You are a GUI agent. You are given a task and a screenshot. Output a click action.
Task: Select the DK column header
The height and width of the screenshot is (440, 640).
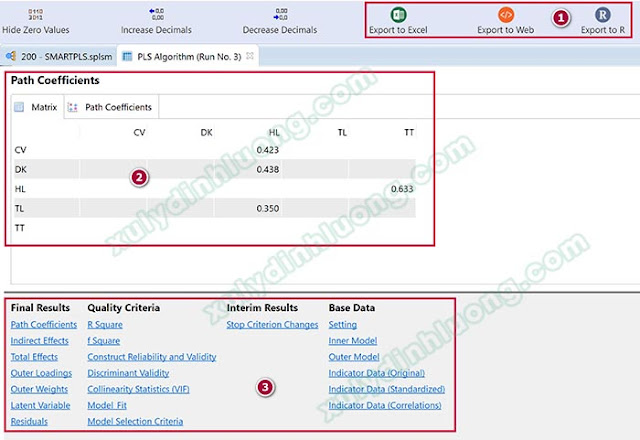pyautogui.click(x=207, y=132)
